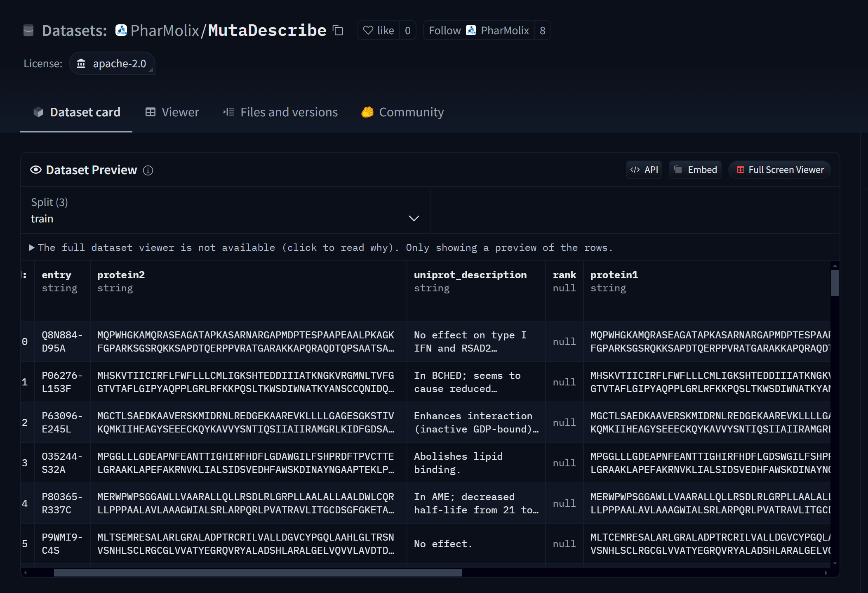Screen dimensions: 868x593
Task: Click description 'In AME; decreased half-life'
Action: (476, 503)
